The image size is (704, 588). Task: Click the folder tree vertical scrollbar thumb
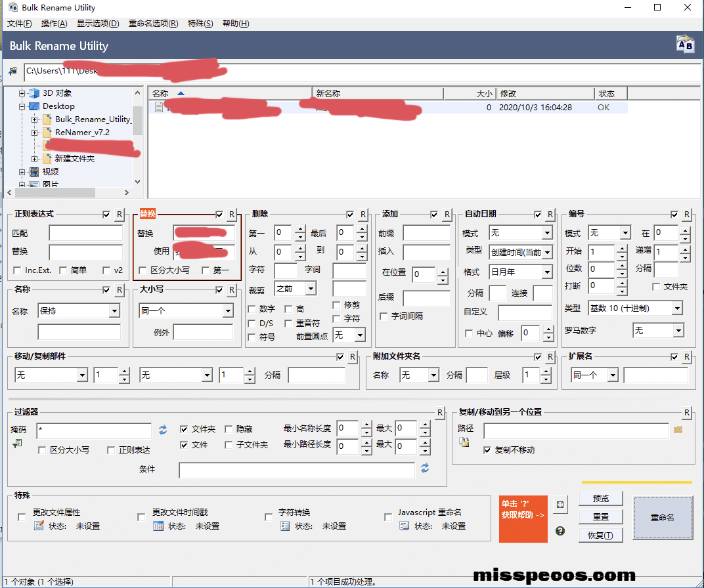click(x=138, y=121)
